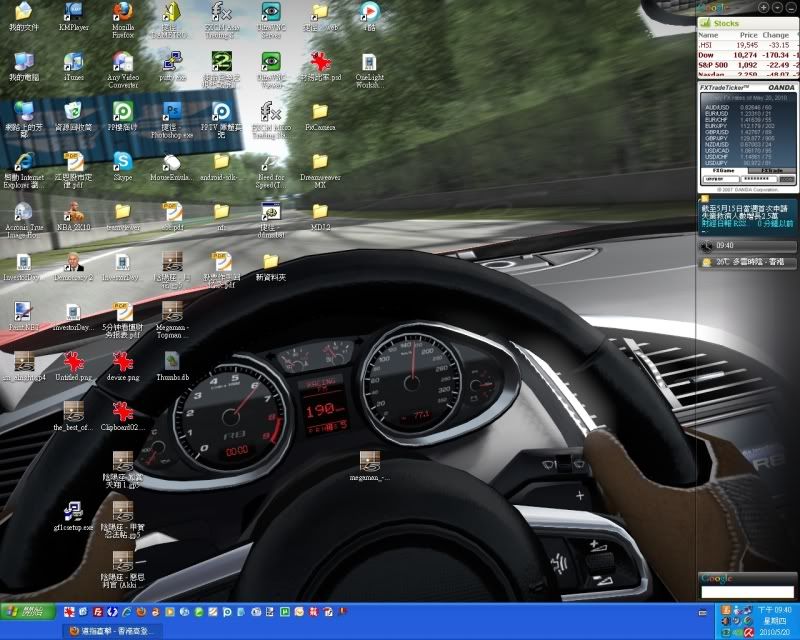Click the system tray clock showing 下午 09:40

point(774,610)
